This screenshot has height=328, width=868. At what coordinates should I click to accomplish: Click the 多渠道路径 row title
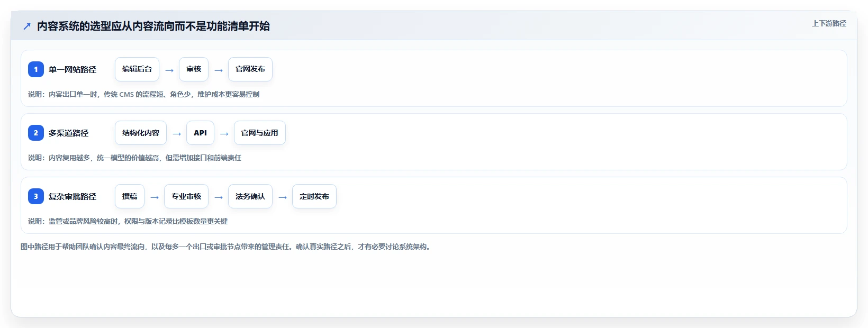(x=69, y=133)
